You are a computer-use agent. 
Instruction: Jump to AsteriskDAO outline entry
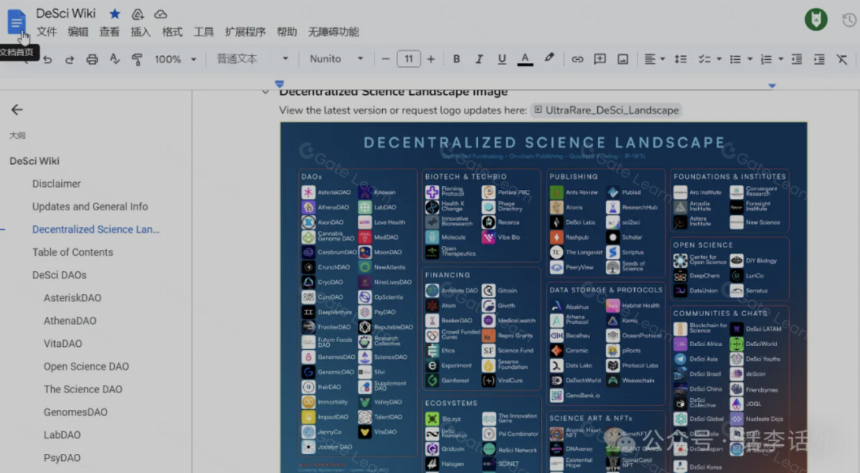pyautogui.click(x=72, y=298)
